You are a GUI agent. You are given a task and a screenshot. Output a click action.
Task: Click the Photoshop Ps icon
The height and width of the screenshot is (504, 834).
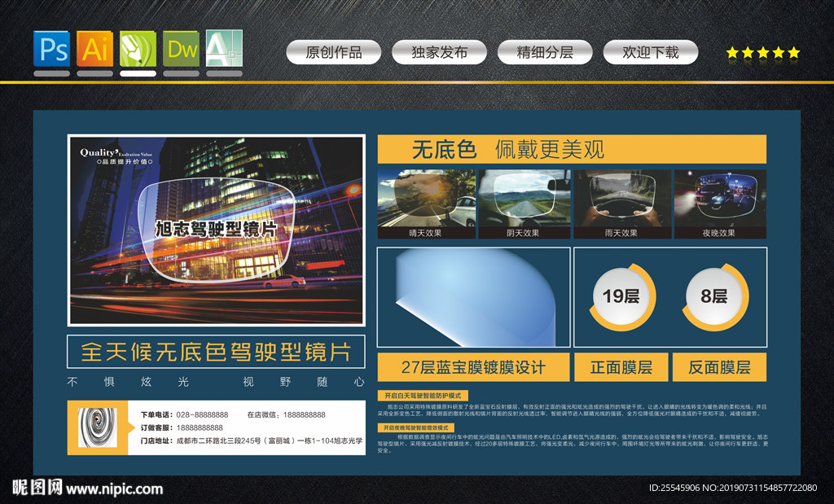[x=51, y=48]
